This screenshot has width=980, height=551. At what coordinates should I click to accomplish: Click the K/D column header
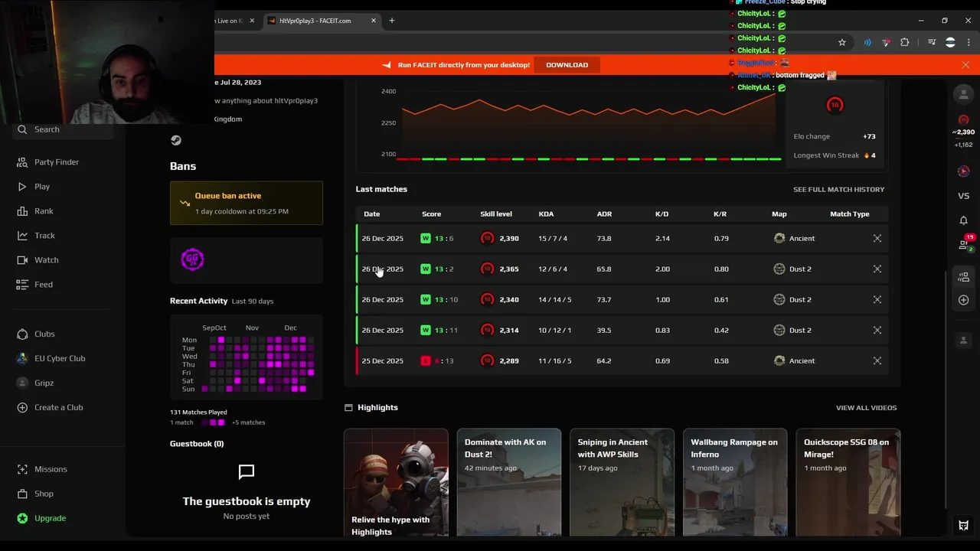(661, 214)
